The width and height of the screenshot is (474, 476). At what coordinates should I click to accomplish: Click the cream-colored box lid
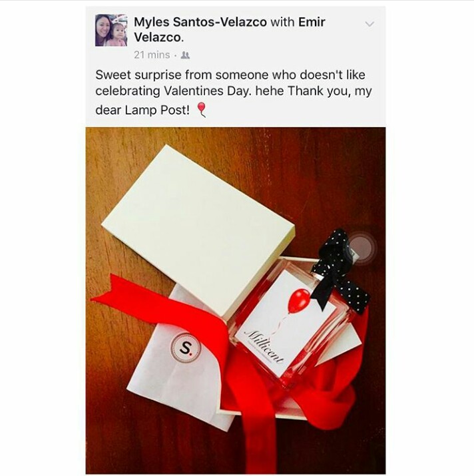[198, 231]
